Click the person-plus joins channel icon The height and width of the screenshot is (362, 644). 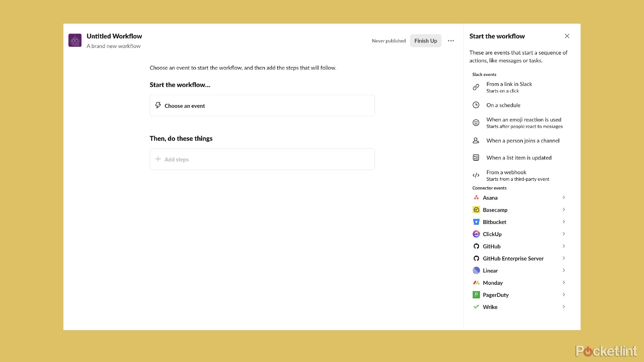coord(476,141)
